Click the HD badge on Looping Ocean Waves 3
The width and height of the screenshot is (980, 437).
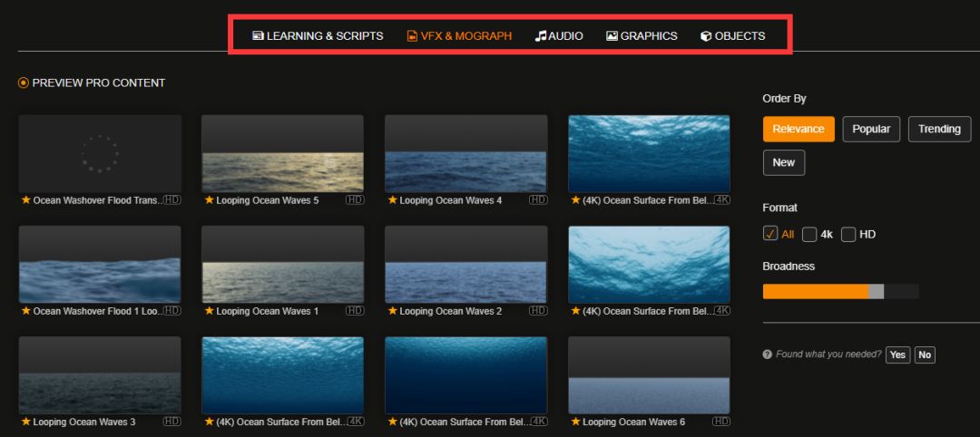pyautogui.click(x=171, y=422)
